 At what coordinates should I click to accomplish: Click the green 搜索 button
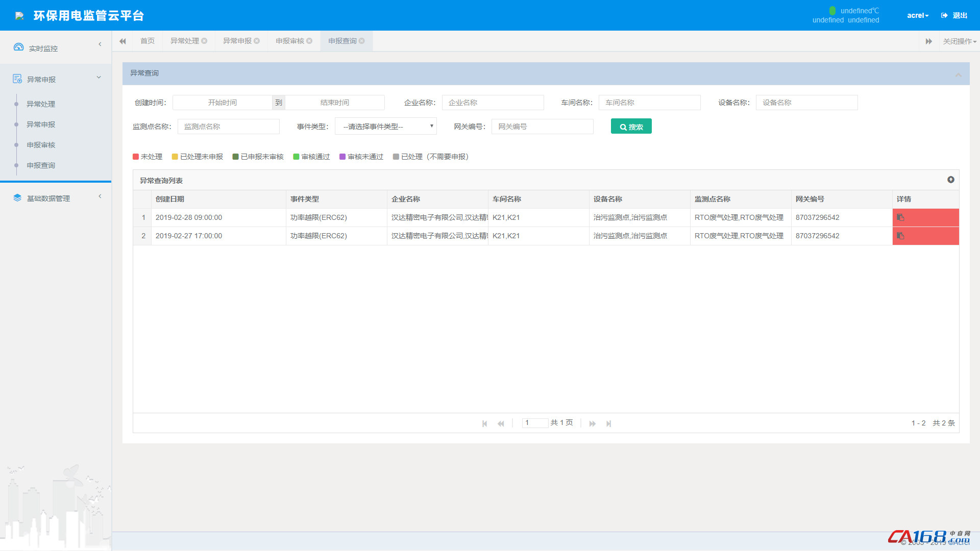point(631,127)
